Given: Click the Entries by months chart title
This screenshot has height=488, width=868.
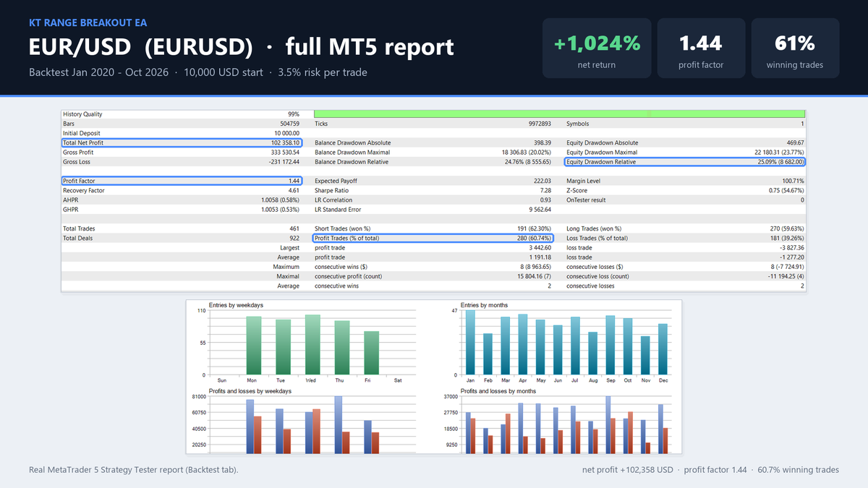Looking at the screenshot, I should (x=485, y=305).
